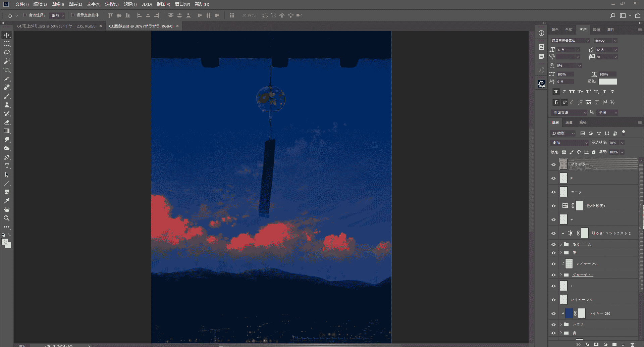This screenshot has width=644, height=347.
Task: Expand the ハウス layer group
Action: click(561, 325)
